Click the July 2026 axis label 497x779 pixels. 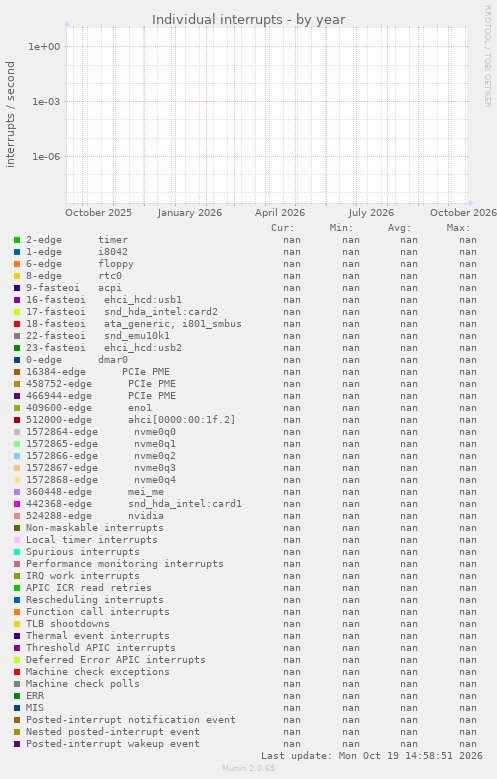pos(371,213)
